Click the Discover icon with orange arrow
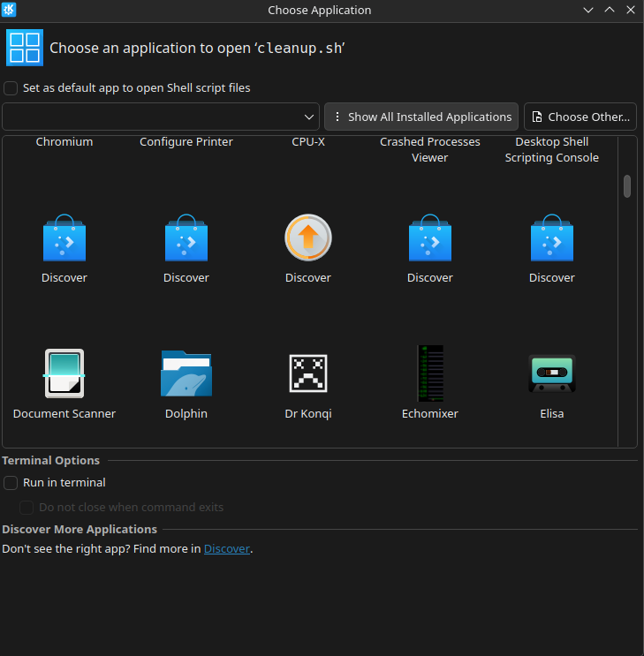The image size is (644, 656). (308, 238)
